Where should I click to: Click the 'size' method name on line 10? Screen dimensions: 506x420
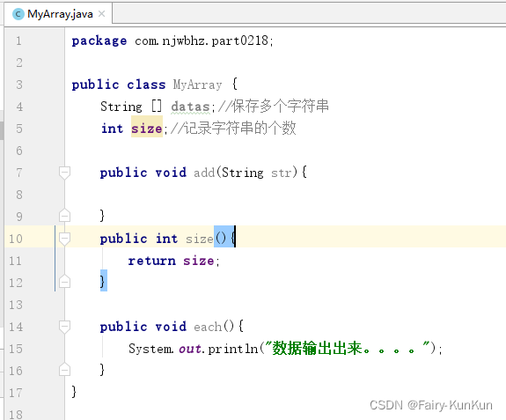(200, 239)
